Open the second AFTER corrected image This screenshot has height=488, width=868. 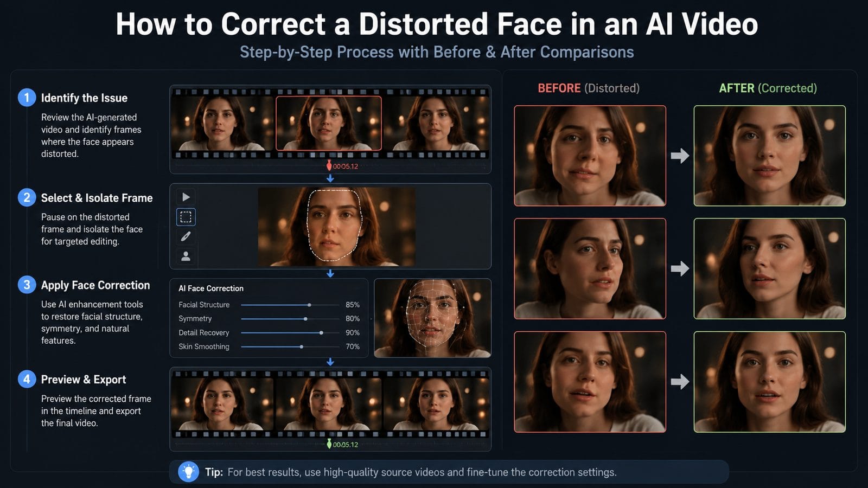(x=769, y=268)
